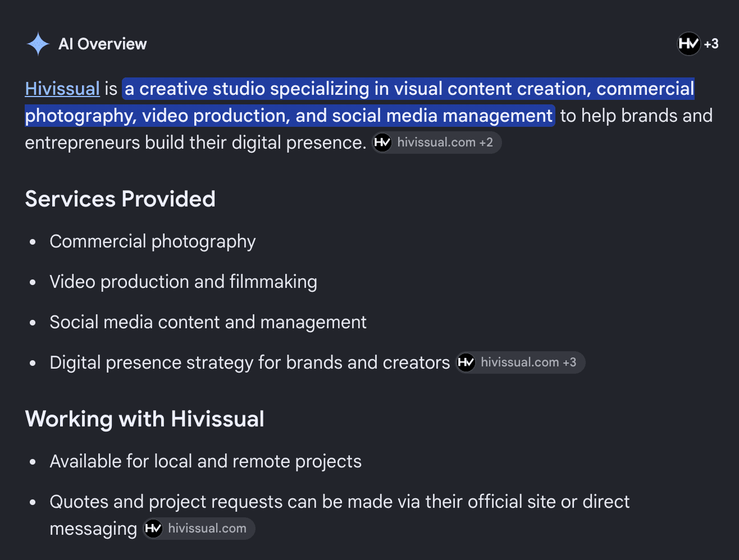Click the highlighted text 'a creative studio specializing'
This screenshot has height=560, width=739.
[x=248, y=89]
